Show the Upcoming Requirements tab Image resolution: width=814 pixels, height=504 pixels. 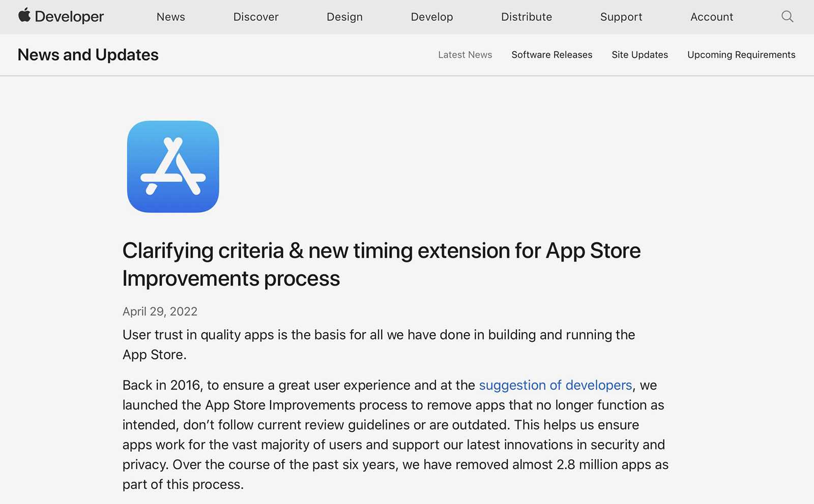pos(741,55)
